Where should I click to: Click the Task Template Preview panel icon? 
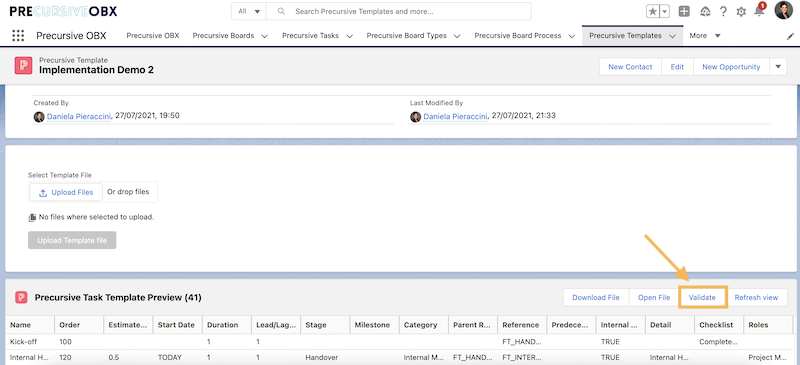click(x=21, y=297)
